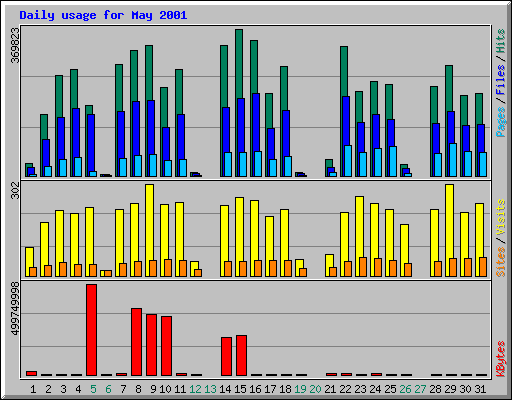Screen dimensions: 512x400
Task: Click day 31 on the x-axis
Action: (480, 389)
